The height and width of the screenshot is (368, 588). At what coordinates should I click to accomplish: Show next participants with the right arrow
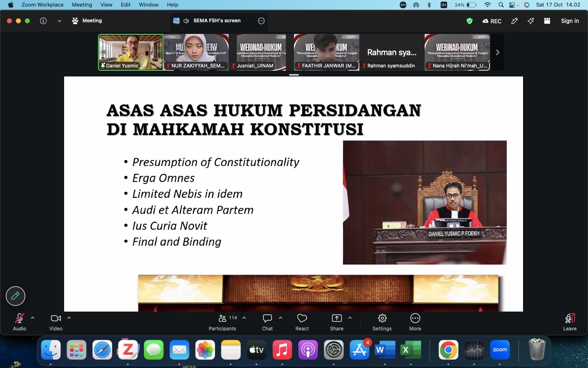click(x=497, y=52)
